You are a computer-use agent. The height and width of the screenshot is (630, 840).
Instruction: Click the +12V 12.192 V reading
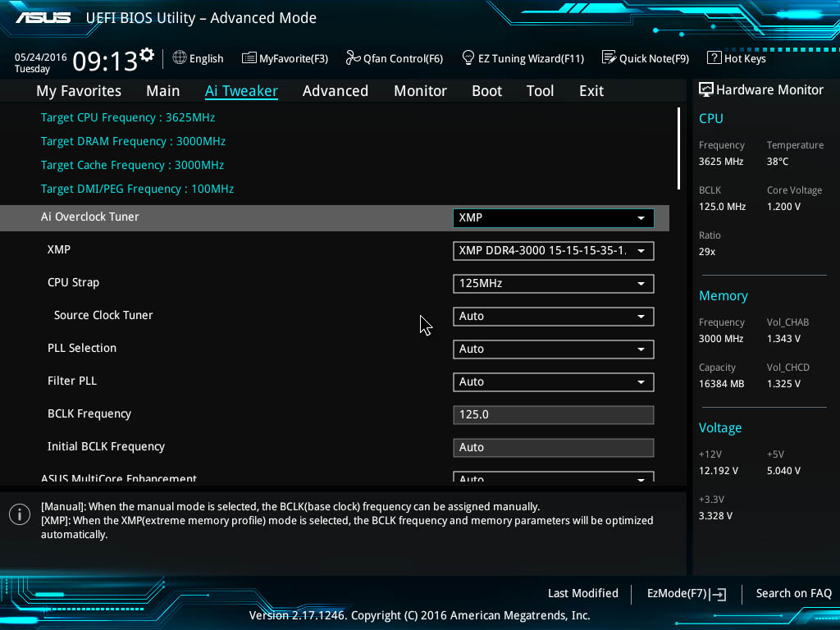click(718, 470)
